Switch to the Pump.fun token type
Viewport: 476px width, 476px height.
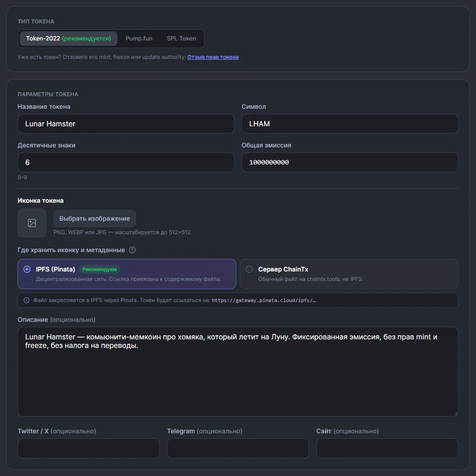(x=139, y=39)
